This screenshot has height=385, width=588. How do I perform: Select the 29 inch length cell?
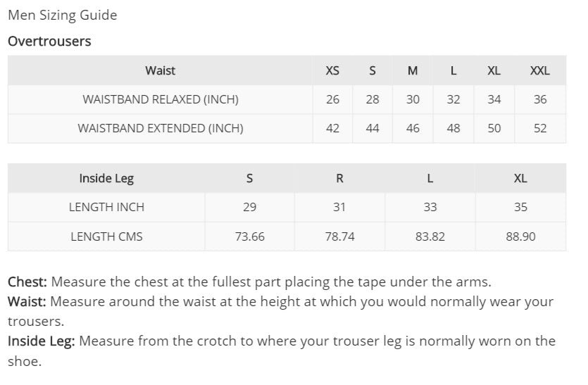click(249, 207)
